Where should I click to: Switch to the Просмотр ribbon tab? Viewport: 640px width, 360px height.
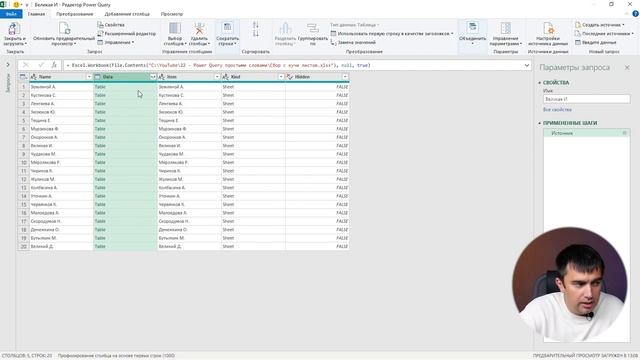click(171, 14)
